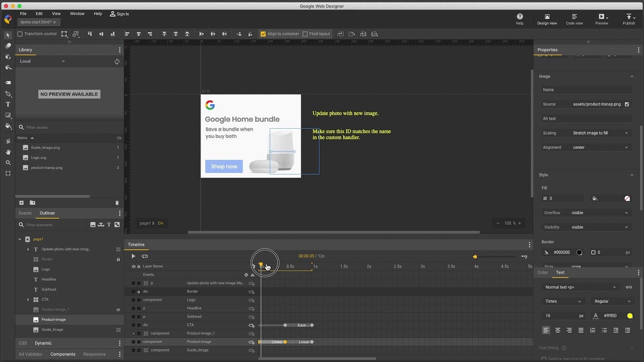644x362 pixels.
Task: Open Properties panel options menu
Action: (638, 50)
